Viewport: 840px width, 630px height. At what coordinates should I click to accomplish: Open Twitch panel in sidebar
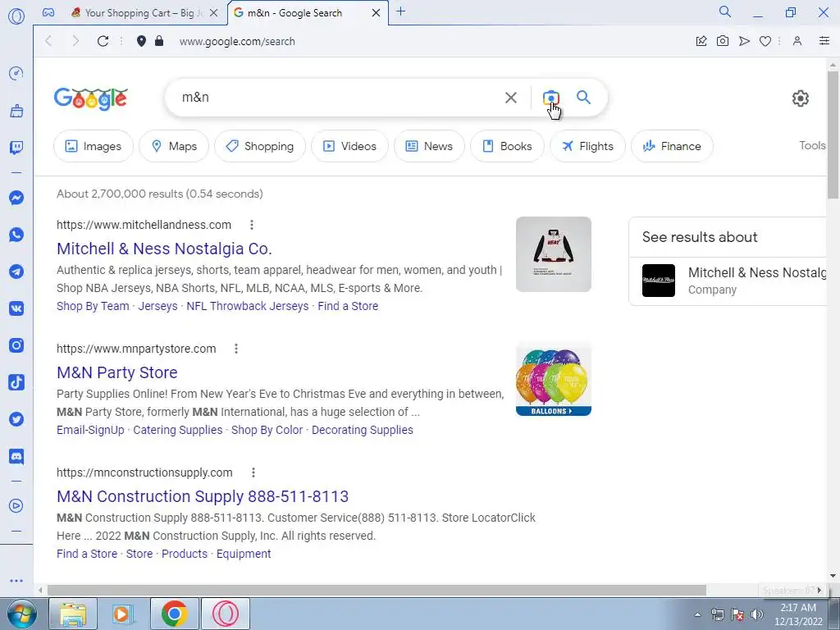coord(16,148)
